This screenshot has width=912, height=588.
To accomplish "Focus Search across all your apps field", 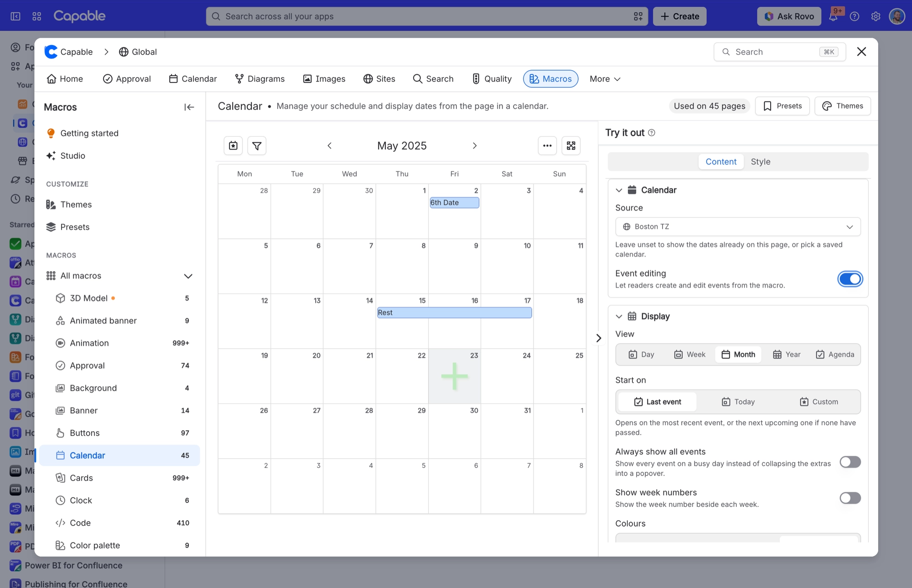I will point(426,16).
